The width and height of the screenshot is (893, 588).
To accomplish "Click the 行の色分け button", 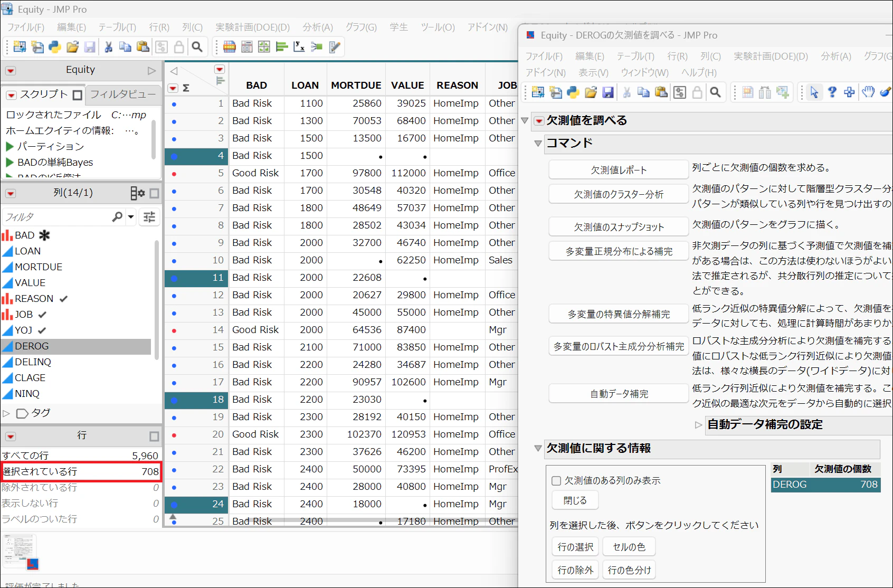I will (629, 570).
